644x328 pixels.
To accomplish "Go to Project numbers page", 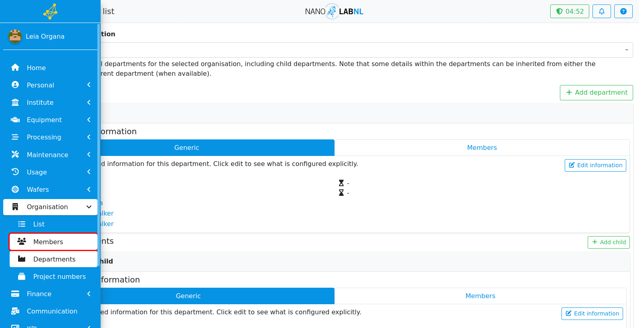I will coord(54,276).
